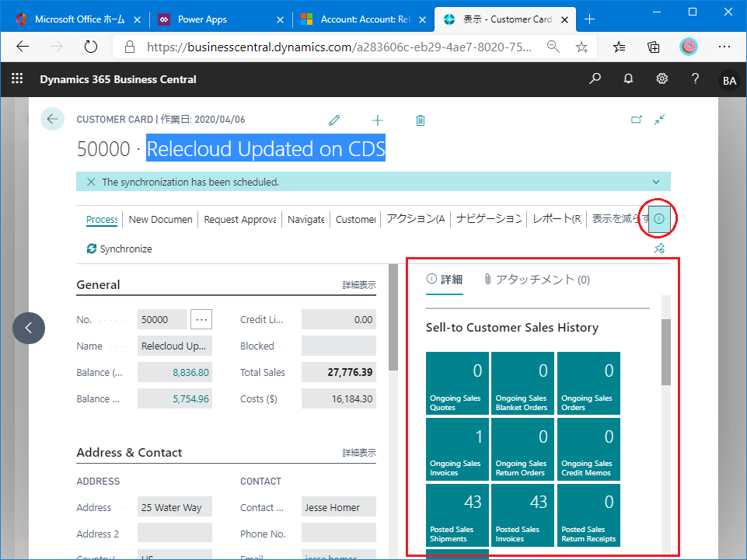
Task: Open the settings gear in Business Central
Action: pyautogui.click(x=661, y=78)
